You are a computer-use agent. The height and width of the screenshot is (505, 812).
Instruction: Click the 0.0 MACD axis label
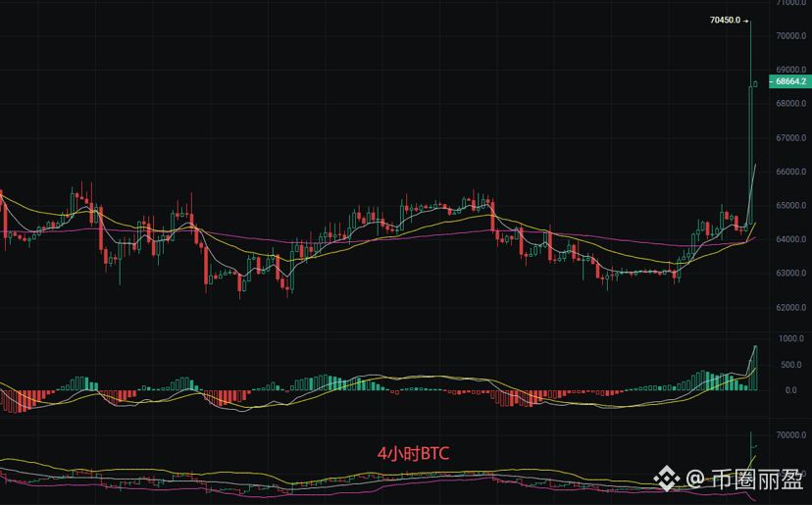[790, 390]
